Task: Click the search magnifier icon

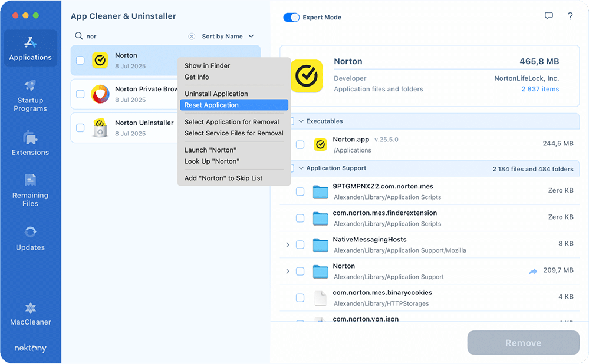Action: 79,36
